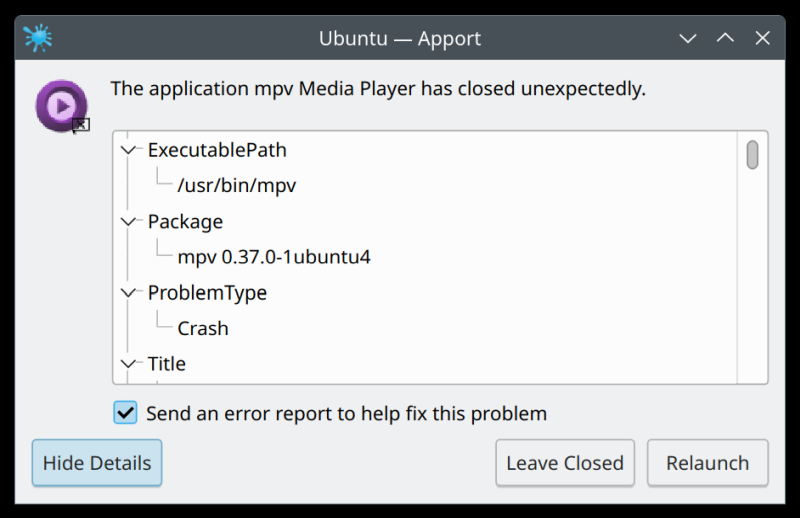Uncheck Send an error report checkbox
Viewport: 800px width, 518px height.
[125, 412]
